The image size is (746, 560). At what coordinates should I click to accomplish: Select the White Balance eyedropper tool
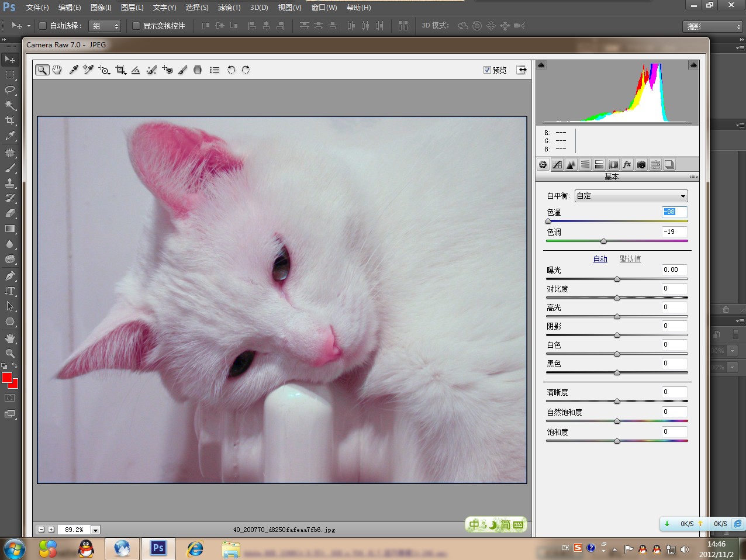(x=74, y=70)
